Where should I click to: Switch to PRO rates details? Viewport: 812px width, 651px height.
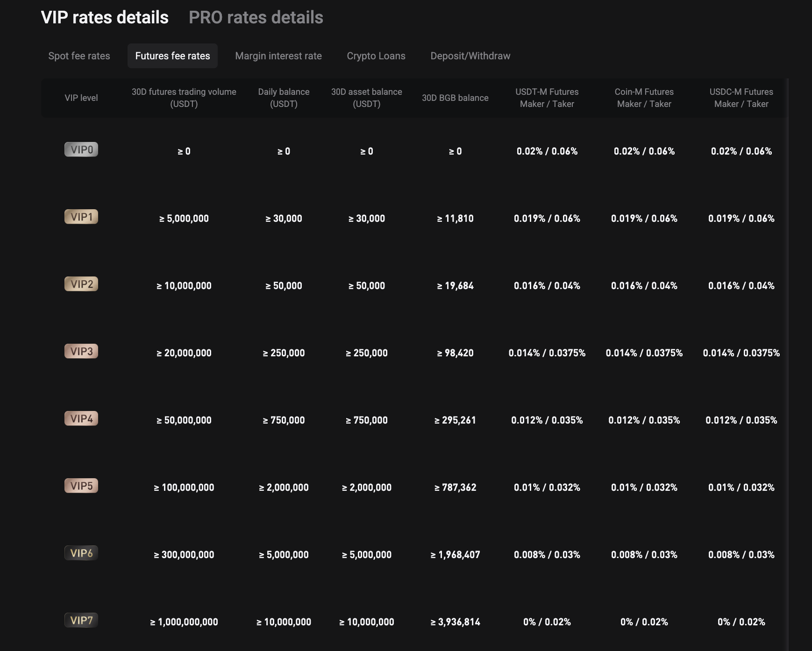point(256,18)
